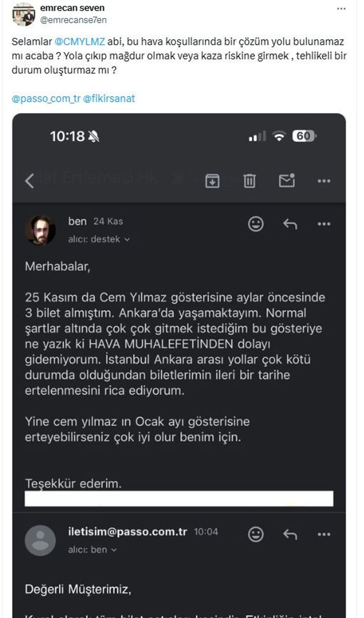Open the three-dot menu on ben's email
364x618 pixels.
[x=324, y=223]
